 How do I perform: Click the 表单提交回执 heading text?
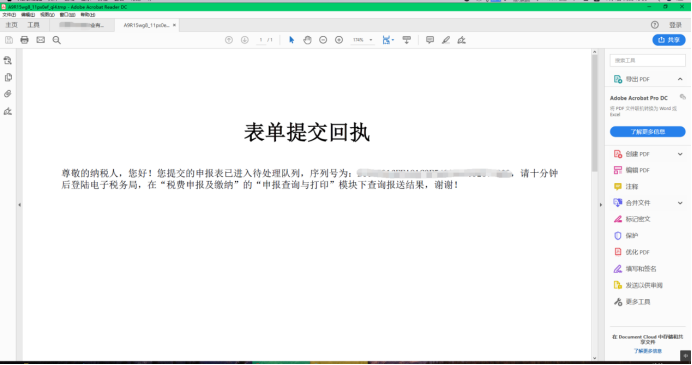coord(307,132)
